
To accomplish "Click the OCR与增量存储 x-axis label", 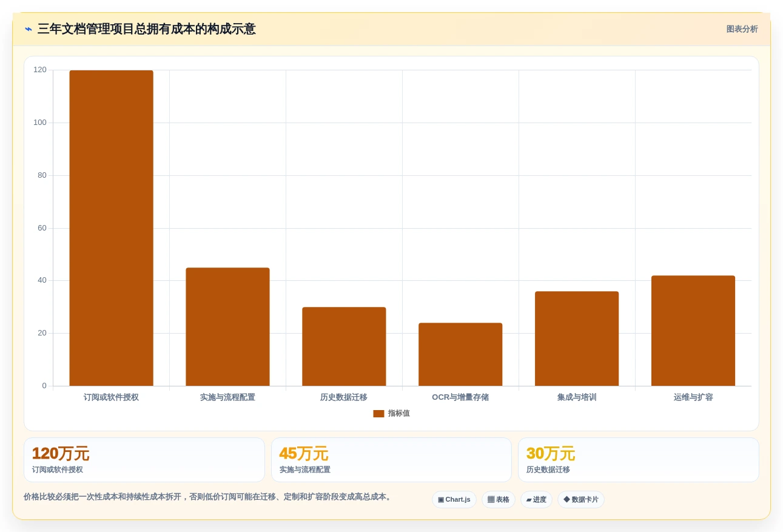I will pyautogui.click(x=460, y=397).
